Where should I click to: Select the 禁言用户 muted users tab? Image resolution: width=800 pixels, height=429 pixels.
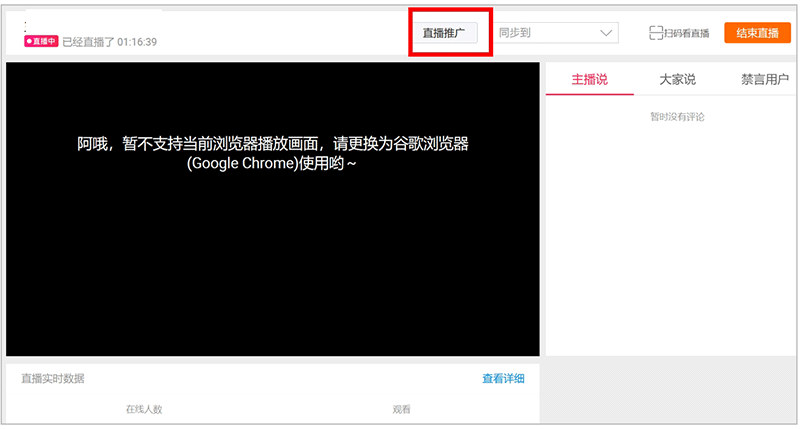click(764, 80)
